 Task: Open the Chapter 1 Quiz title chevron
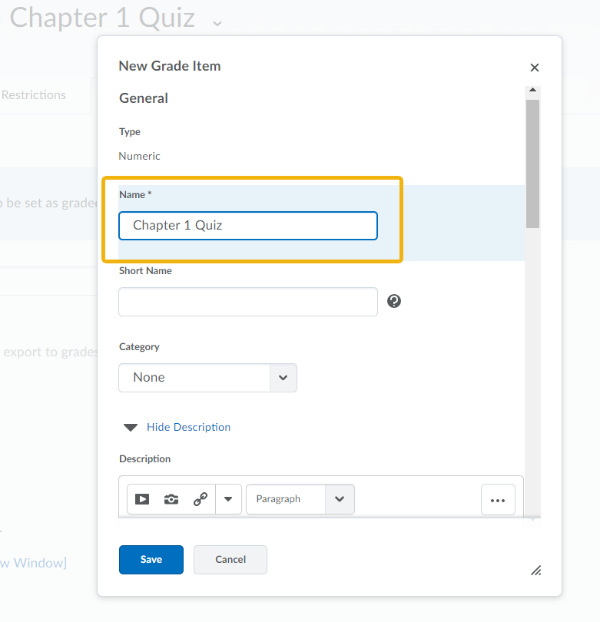tap(217, 21)
